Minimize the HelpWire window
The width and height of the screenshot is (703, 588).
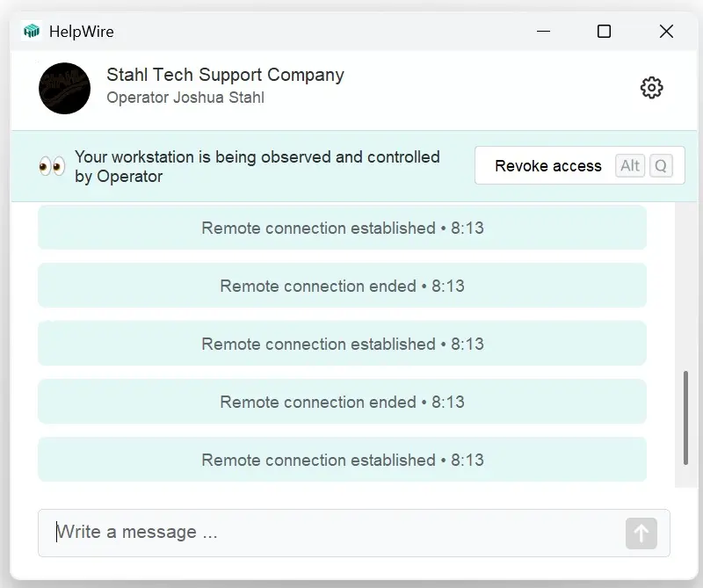point(543,32)
